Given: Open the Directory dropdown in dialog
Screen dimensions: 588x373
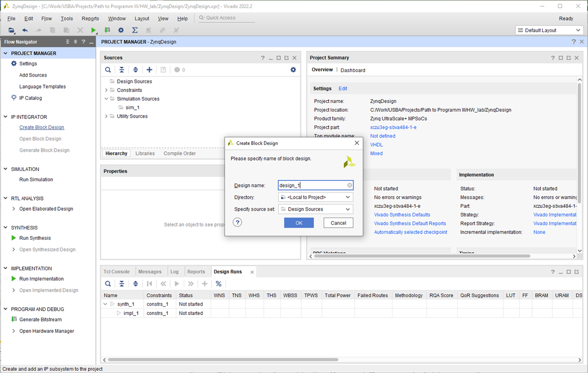Looking at the screenshot, I should click(x=315, y=197).
